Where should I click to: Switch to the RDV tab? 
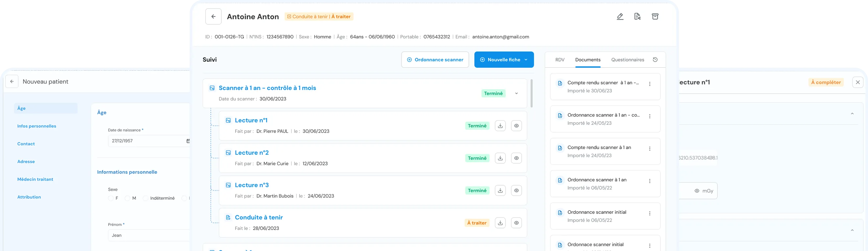click(x=560, y=60)
